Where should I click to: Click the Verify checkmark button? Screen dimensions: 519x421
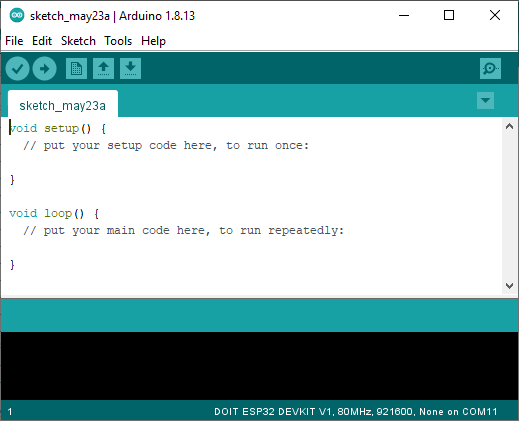point(17,69)
